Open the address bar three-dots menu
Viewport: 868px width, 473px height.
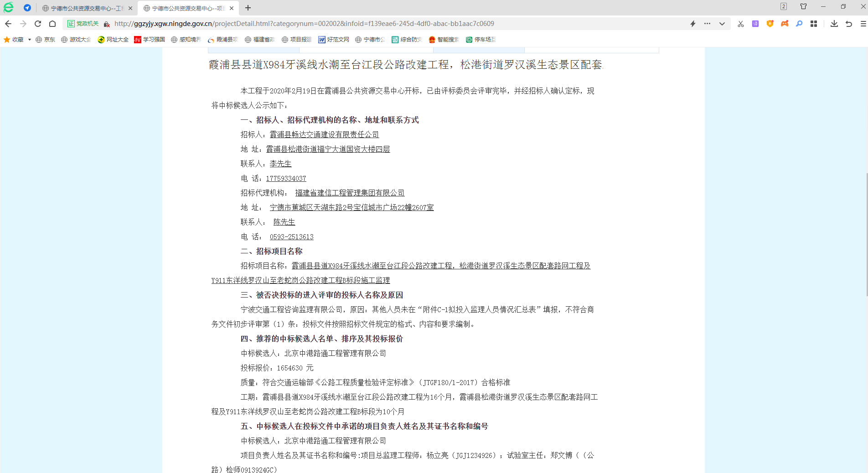click(707, 24)
